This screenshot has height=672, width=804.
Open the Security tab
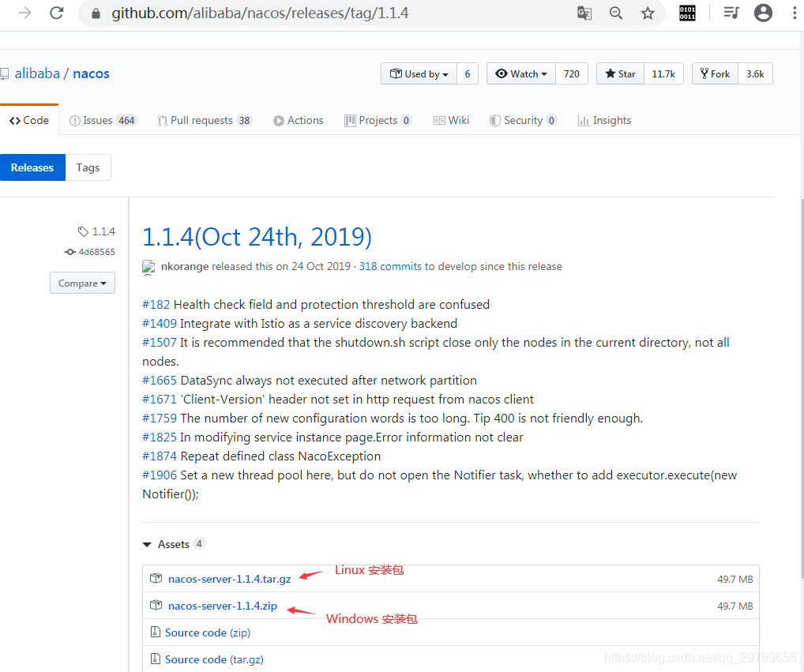point(523,121)
